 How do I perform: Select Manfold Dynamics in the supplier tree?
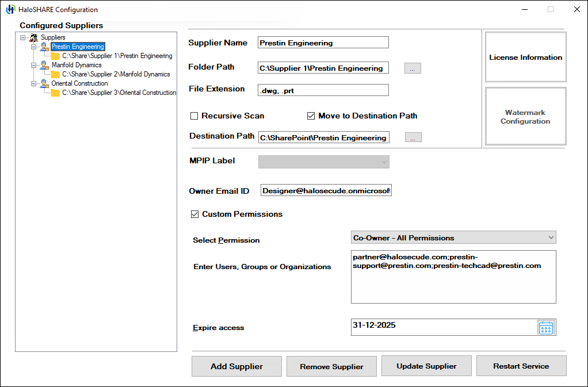(78, 65)
